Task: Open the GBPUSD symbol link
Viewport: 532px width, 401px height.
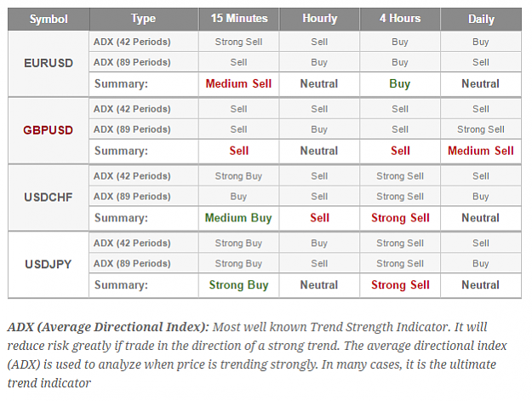Action: click(48, 130)
